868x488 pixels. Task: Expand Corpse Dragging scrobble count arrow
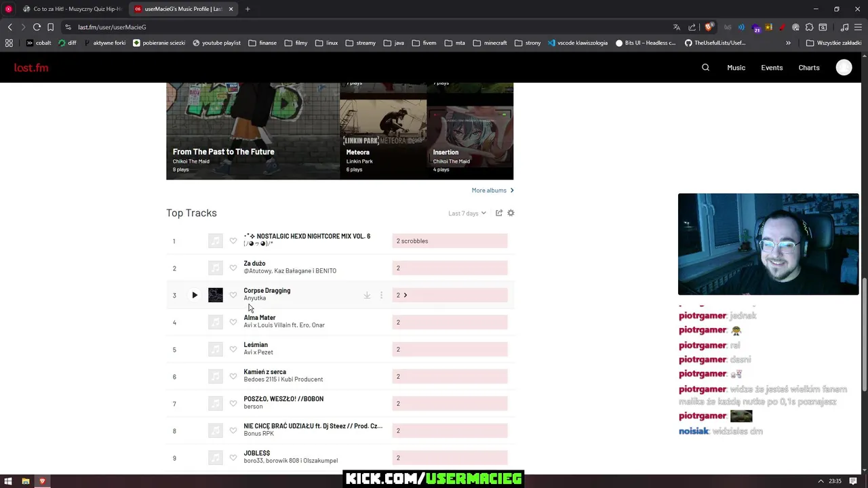click(406, 295)
